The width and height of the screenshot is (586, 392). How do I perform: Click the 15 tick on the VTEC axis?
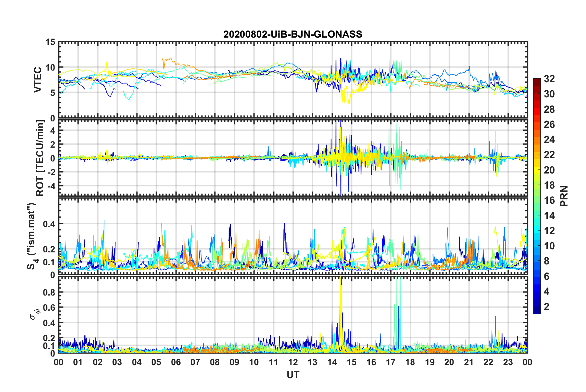click(50, 42)
